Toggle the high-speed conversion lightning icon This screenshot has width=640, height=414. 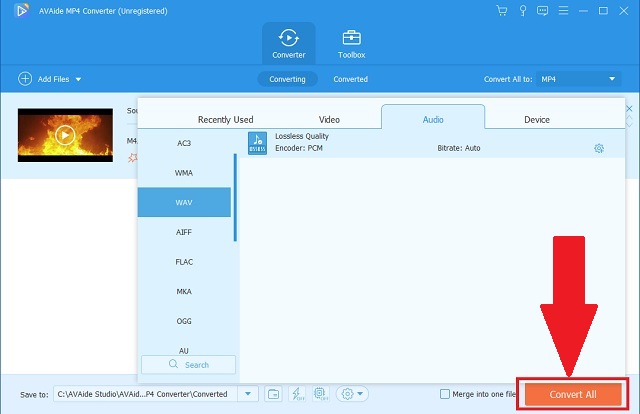[x=297, y=394]
